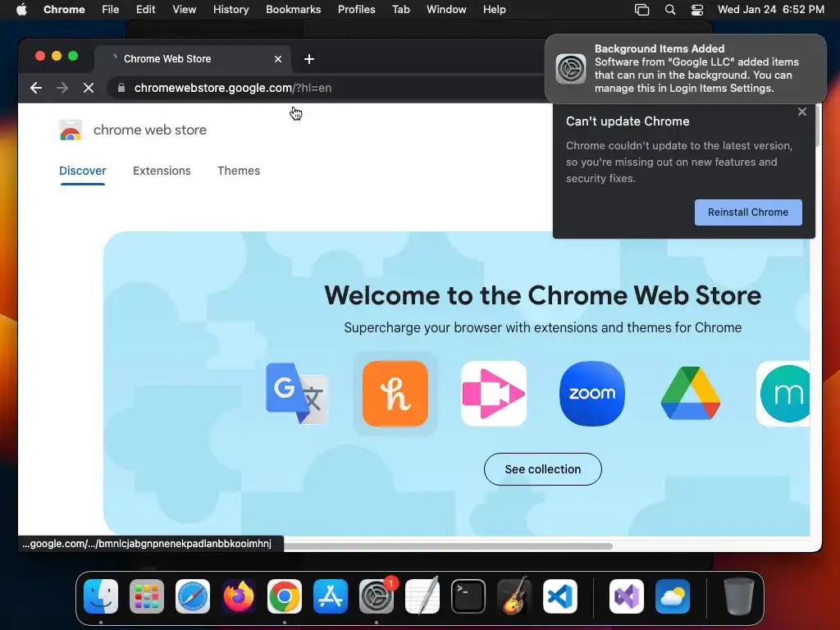Open the Weather app in dock
Screen dimensions: 840x630
(673, 596)
